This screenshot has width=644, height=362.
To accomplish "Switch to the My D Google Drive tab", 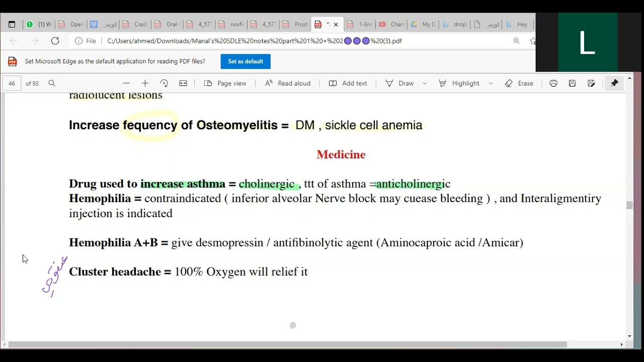I will tap(424, 24).
